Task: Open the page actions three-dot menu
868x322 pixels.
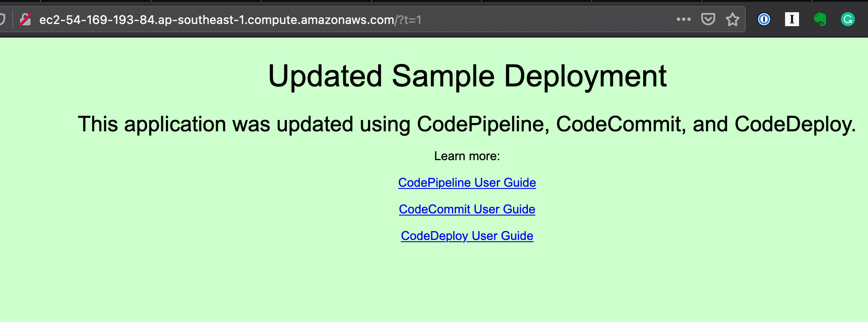Action: 683,19
